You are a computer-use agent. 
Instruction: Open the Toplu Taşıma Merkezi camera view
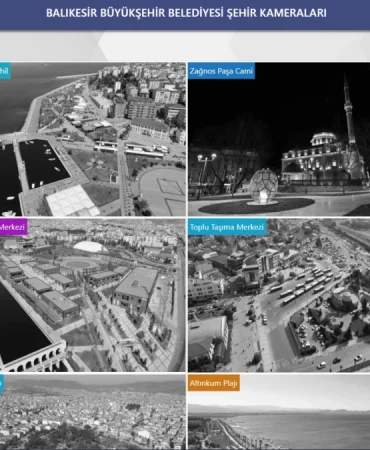[x=279, y=295]
